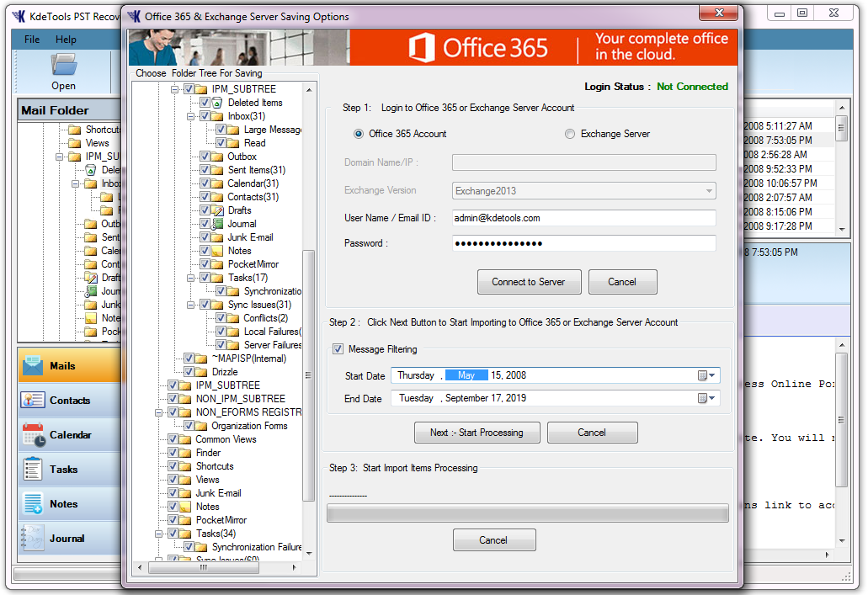Switch to the Calendar section

point(70,434)
